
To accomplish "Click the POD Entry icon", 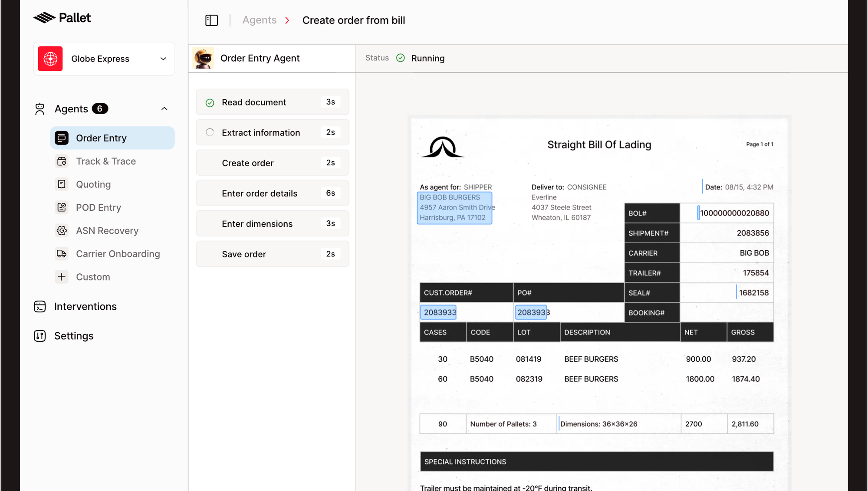I will click(62, 207).
